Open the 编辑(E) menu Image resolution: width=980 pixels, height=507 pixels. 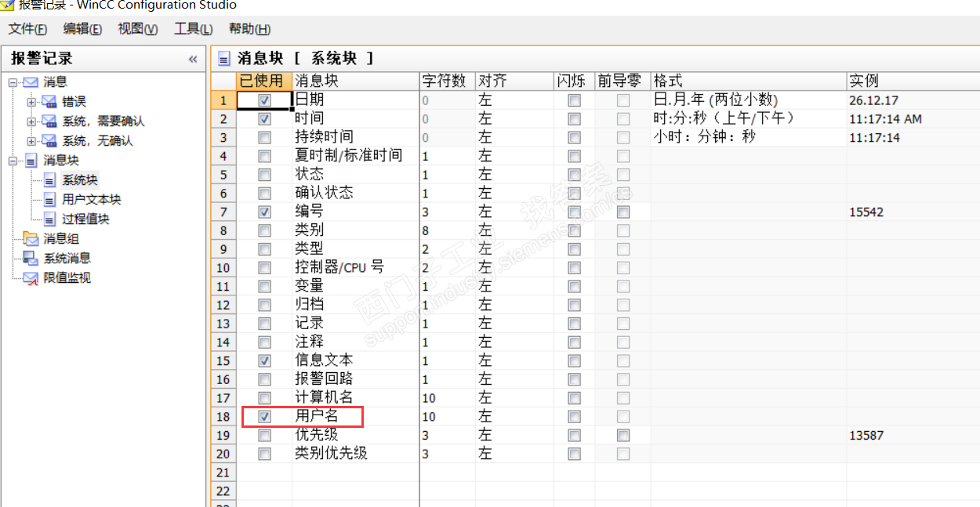click(x=82, y=29)
